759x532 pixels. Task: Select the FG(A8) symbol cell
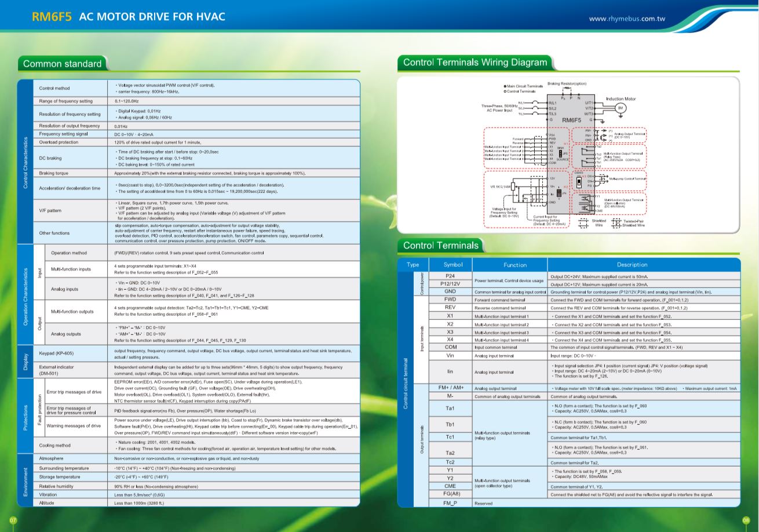pyautogui.click(x=450, y=494)
